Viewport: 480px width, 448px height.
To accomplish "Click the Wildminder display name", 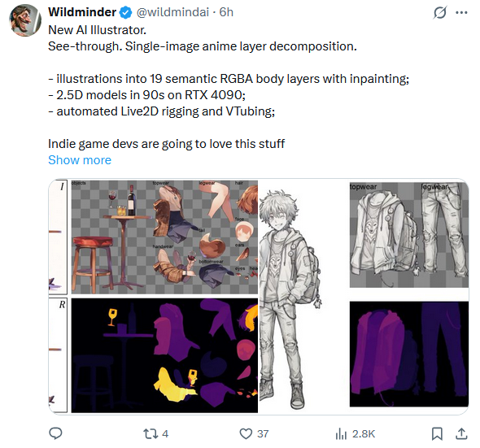I will tap(82, 12).
